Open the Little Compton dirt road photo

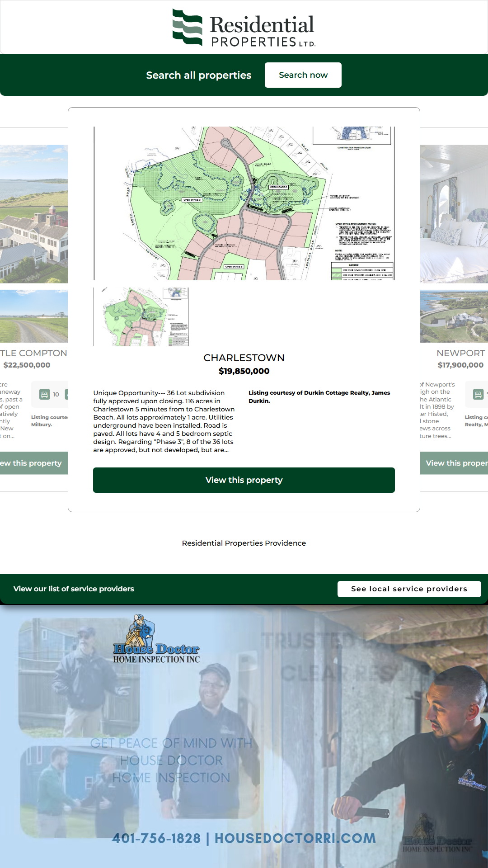tap(34, 316)
